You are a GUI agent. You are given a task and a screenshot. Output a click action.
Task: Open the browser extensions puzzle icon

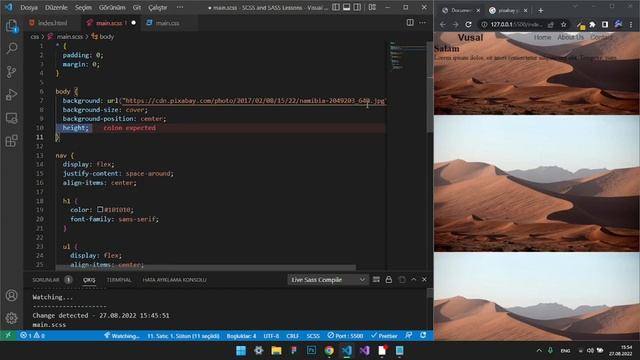tap(592, 24)
